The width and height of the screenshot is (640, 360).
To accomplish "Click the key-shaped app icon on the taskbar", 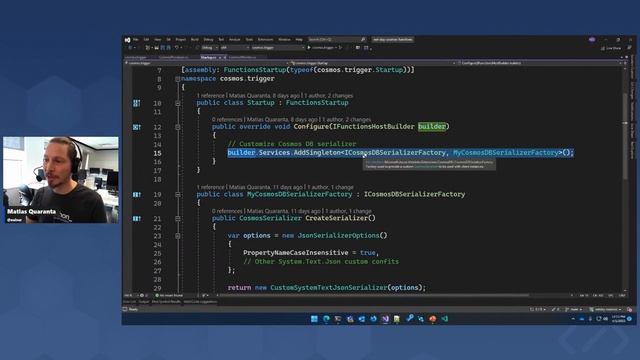I will click(x=409, y=319).
